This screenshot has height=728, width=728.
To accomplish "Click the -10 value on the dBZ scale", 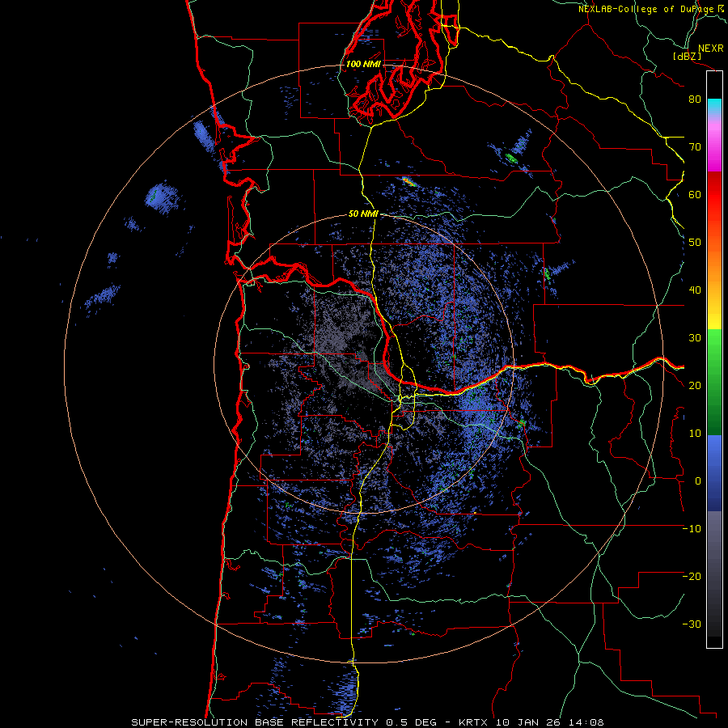I will click(692, 529).
